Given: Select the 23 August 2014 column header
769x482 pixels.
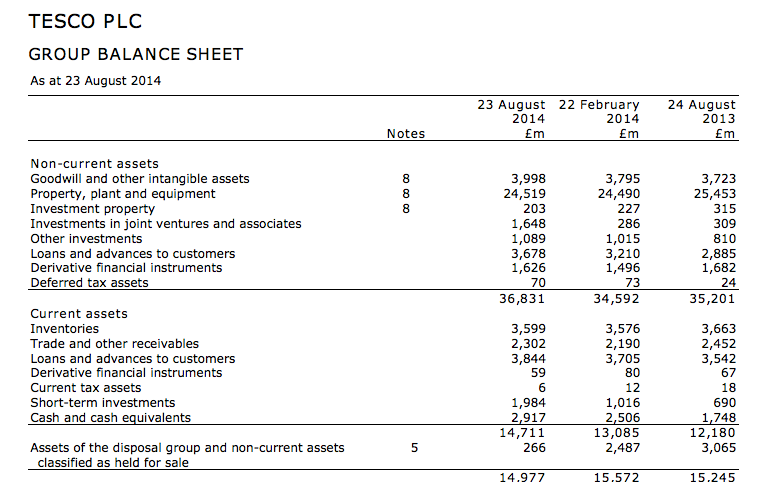Looking at the screenshot, I should point(512,119).
